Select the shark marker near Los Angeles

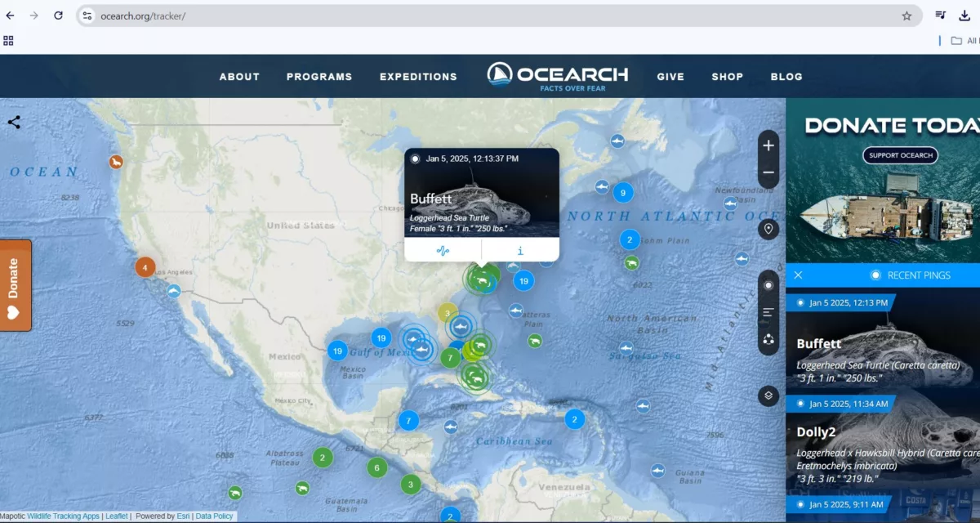pos(174,290)
